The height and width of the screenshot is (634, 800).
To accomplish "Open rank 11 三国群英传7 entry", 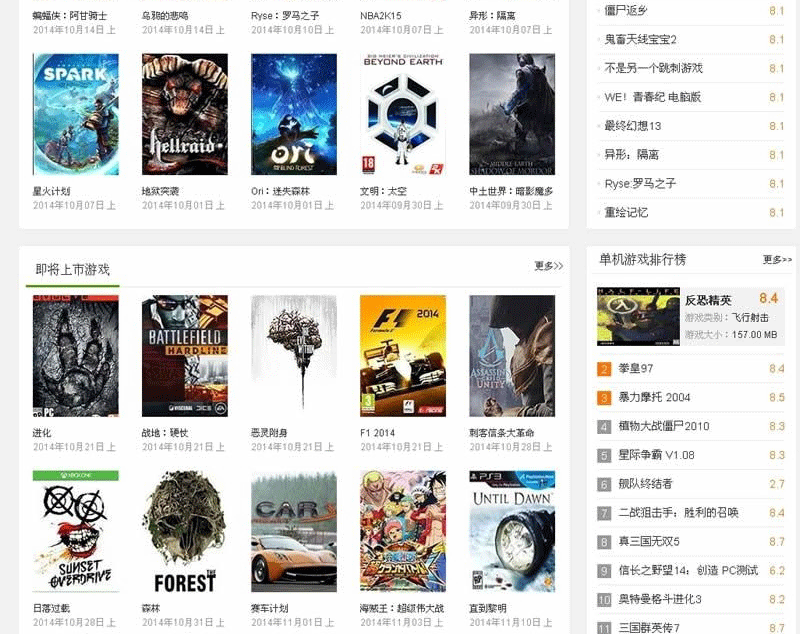I will [649, 628].
